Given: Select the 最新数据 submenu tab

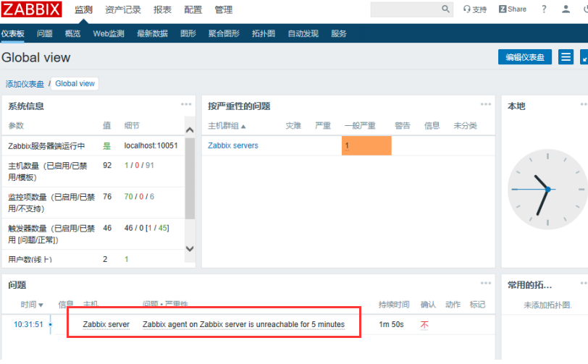Looking at the screenshot, I should point(152,33).
